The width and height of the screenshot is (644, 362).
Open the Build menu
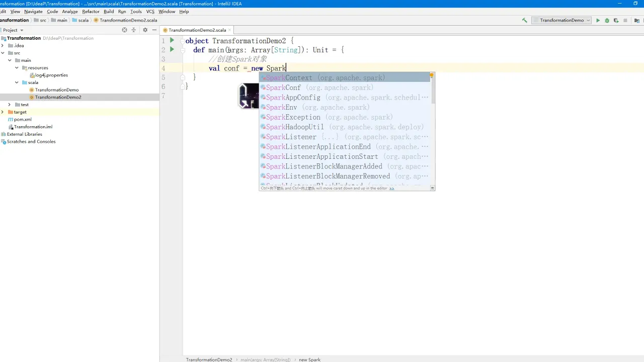point(109,12)
